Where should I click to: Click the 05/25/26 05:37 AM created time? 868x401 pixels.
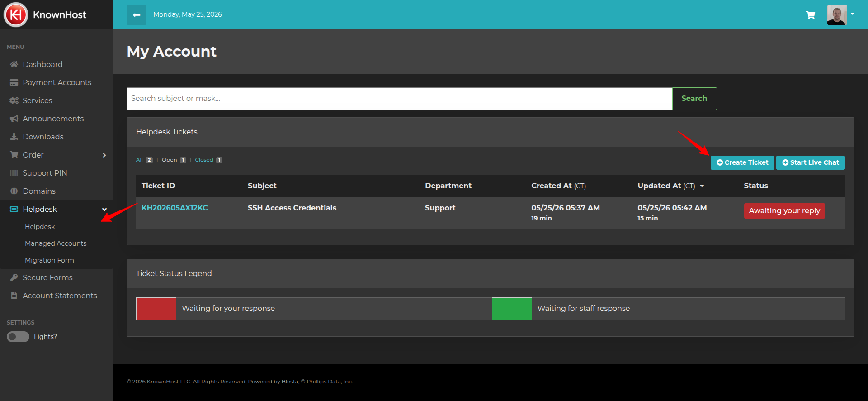[566, 208]
